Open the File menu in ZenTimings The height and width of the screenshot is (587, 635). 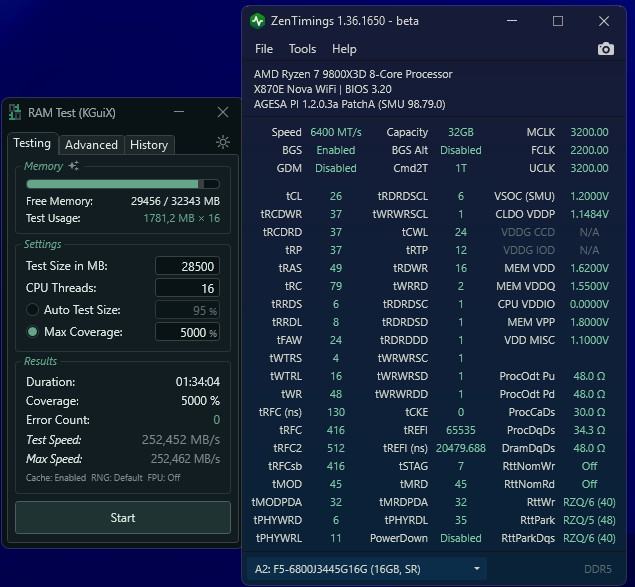coord(264,49)
